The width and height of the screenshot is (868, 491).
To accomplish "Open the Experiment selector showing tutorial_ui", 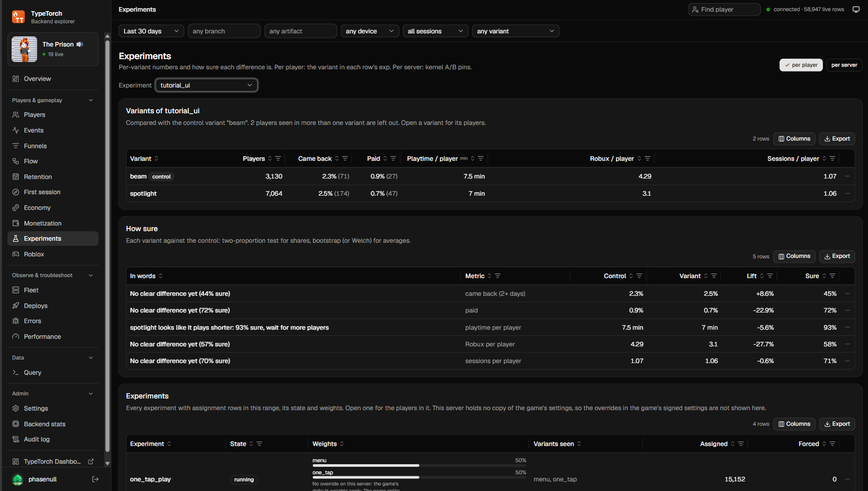I will 206,85.
